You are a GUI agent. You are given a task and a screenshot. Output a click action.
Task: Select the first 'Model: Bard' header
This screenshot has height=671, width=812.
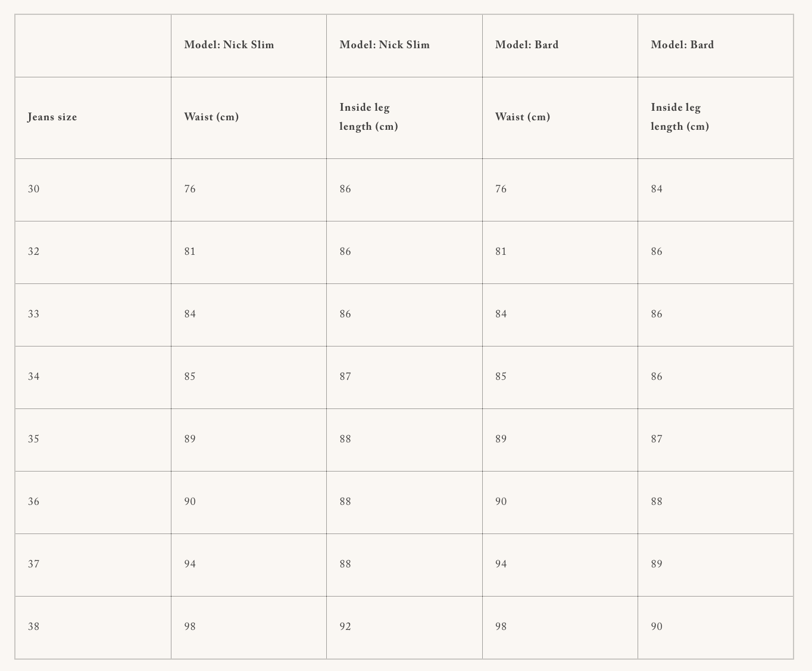pos(527,45)
